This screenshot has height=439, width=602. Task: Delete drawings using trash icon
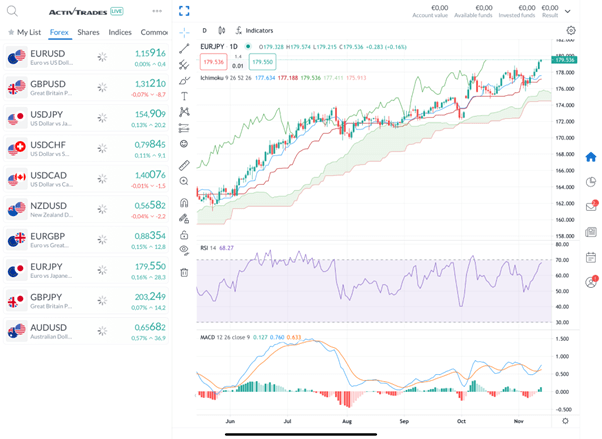(x=184, y=272)
